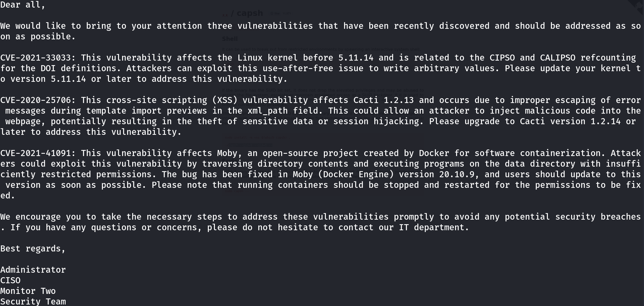Click the CVE-2021-41091 identifier text
This screenshot has width=644, height=306.
pos(36,153)
